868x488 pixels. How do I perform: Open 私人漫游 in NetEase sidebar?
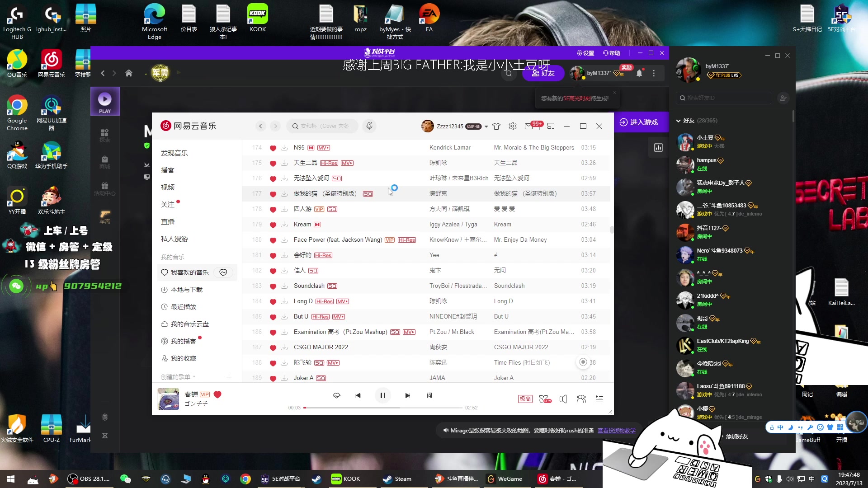(x=175, y=239)
